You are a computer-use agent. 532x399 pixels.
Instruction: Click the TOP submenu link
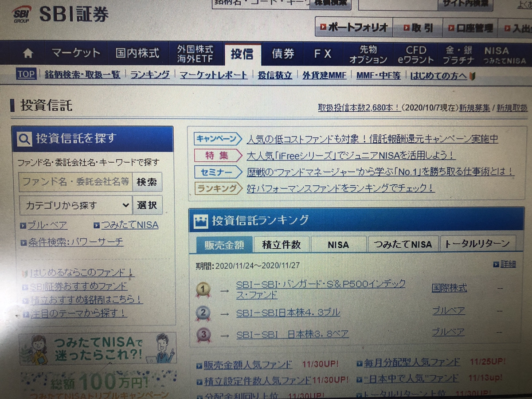(x=26, y=74)
